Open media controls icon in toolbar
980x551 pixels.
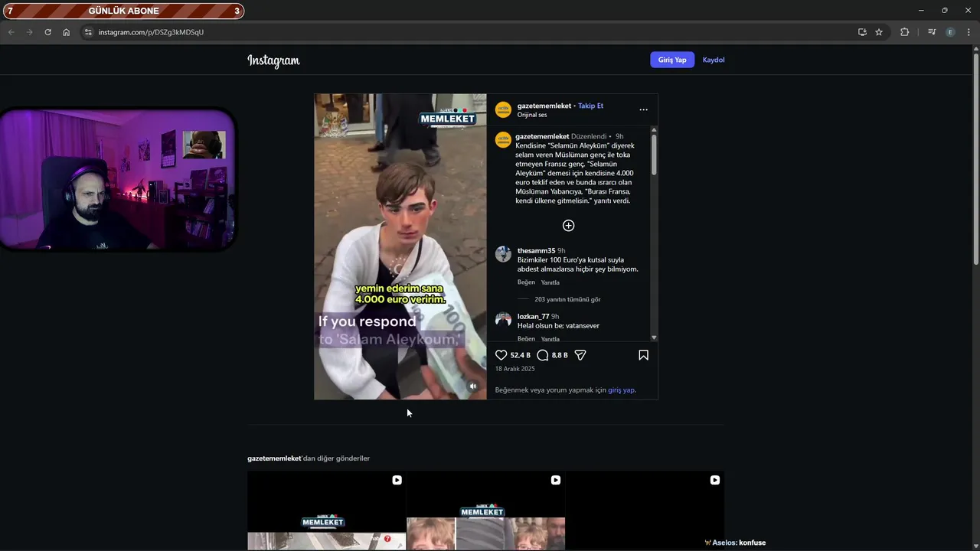pyautogui.click(x=932, y=32)
